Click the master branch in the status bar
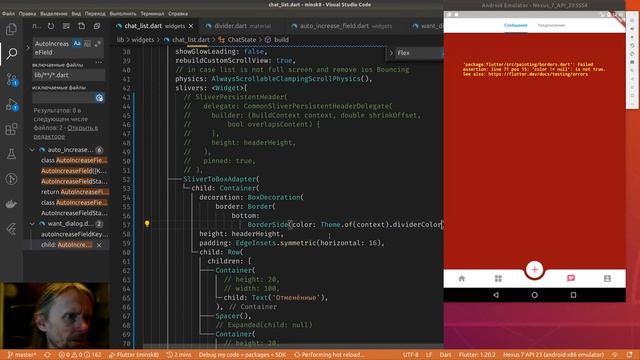The width and height of the screenshot is (640, 360). [22, 355]
